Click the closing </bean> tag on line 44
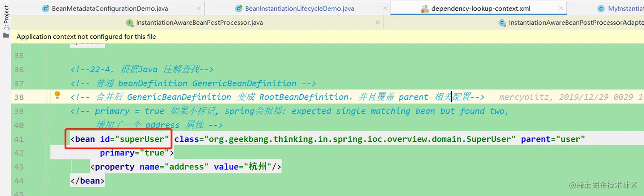 tap(87, 181)
